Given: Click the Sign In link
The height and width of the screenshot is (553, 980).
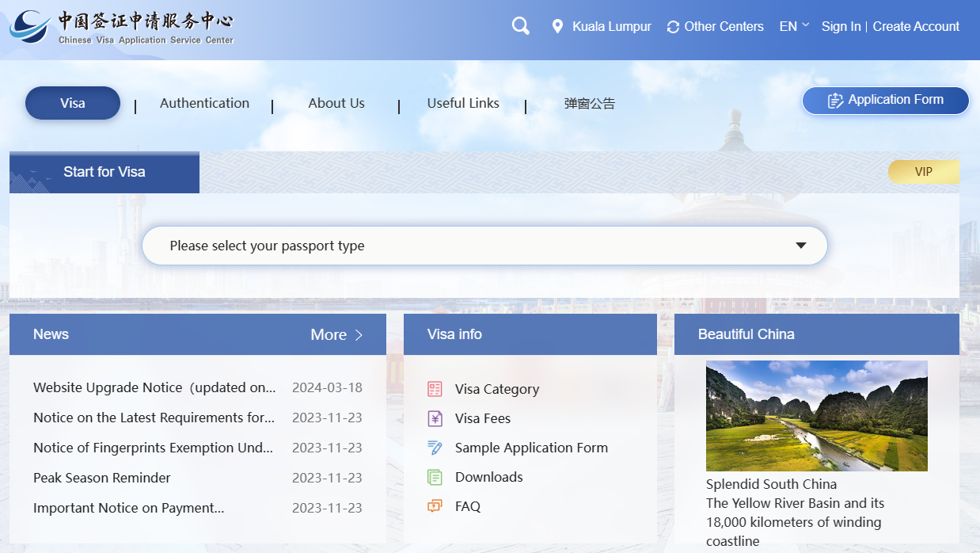Looking at the screenshot, I should coord(841,26).
